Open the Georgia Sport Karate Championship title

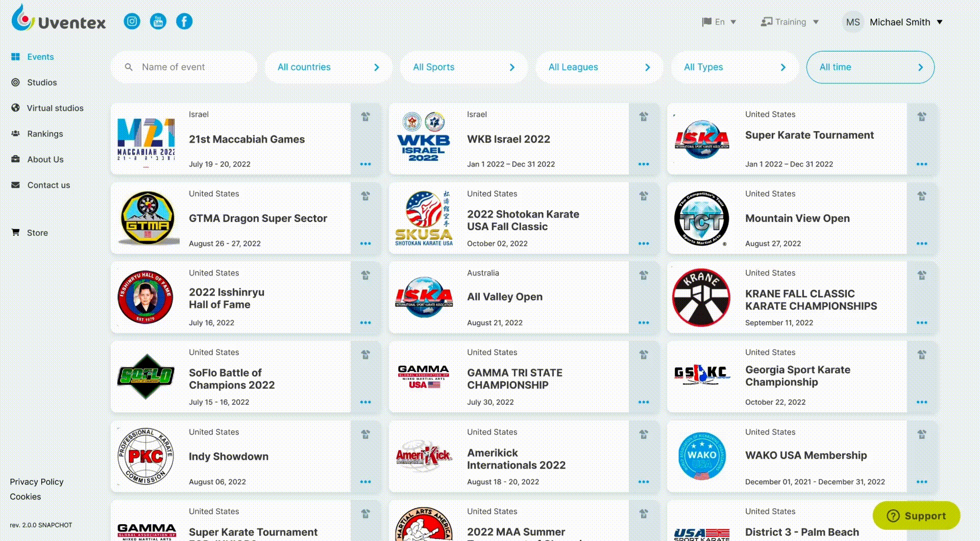coord(798,376)
